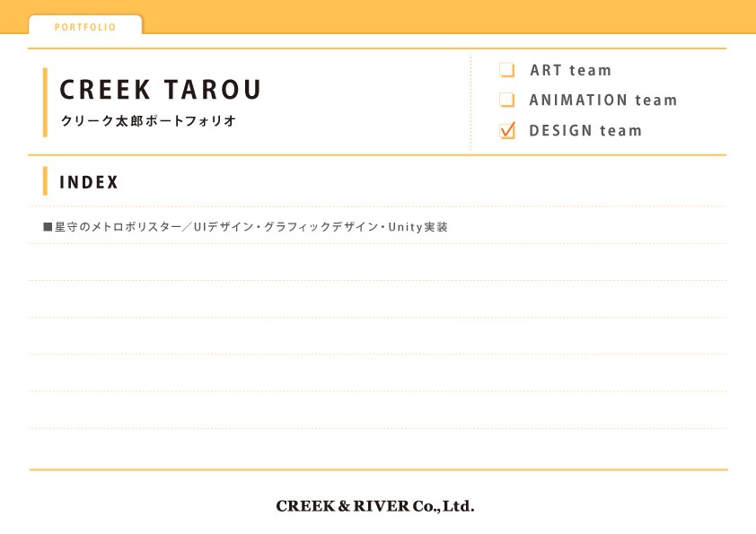This screenshot has width=756, height=534.
Task: Open the PORTFOLIO tab
Action: (85, 26)
